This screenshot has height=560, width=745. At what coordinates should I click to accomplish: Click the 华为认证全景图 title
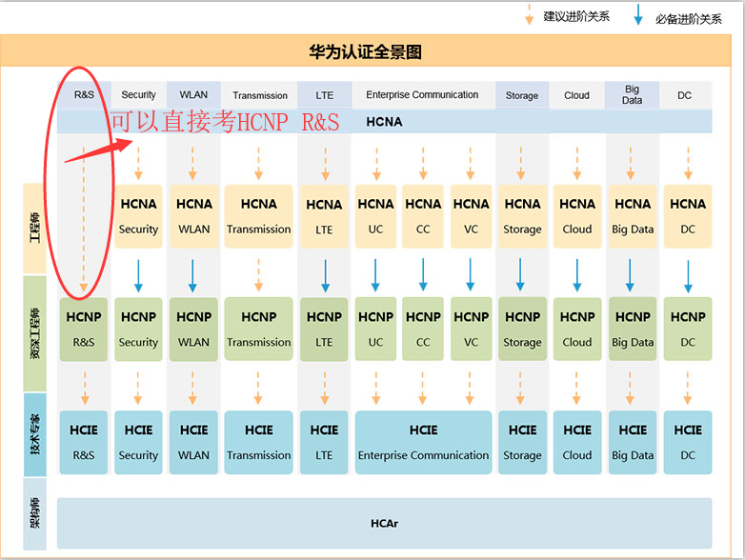click(x=366, y=51)
